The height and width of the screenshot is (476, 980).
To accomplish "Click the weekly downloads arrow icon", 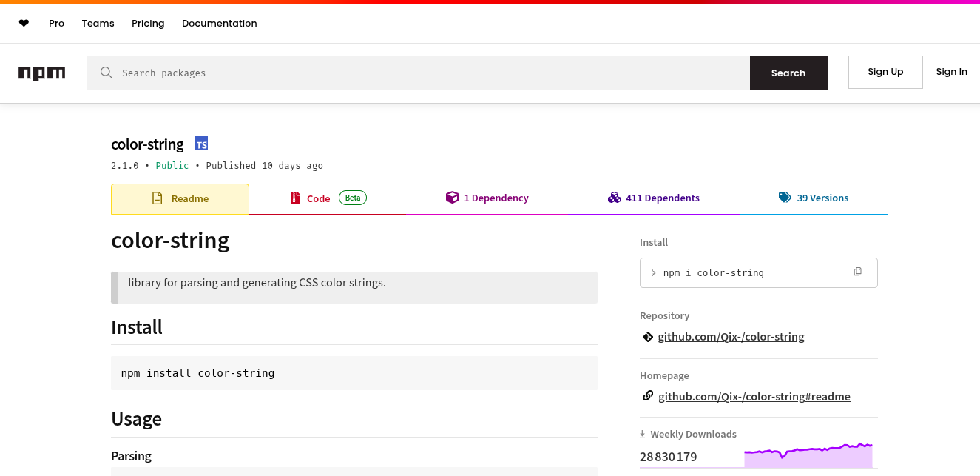I will [643, 434].
